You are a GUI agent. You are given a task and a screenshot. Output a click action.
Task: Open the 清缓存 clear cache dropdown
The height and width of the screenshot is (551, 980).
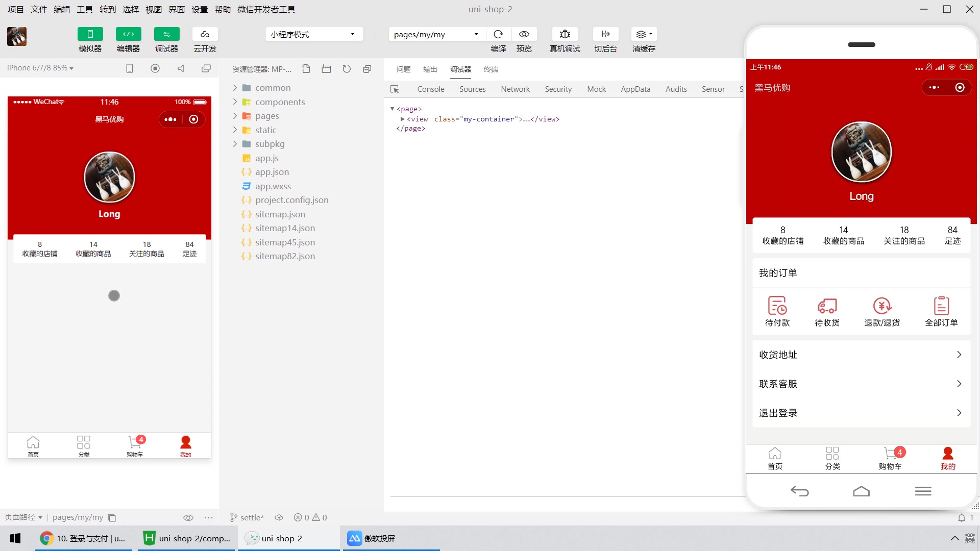644,34
